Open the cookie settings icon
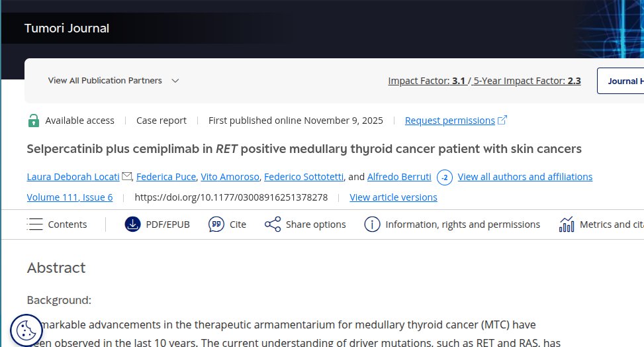 click(26, 329)
